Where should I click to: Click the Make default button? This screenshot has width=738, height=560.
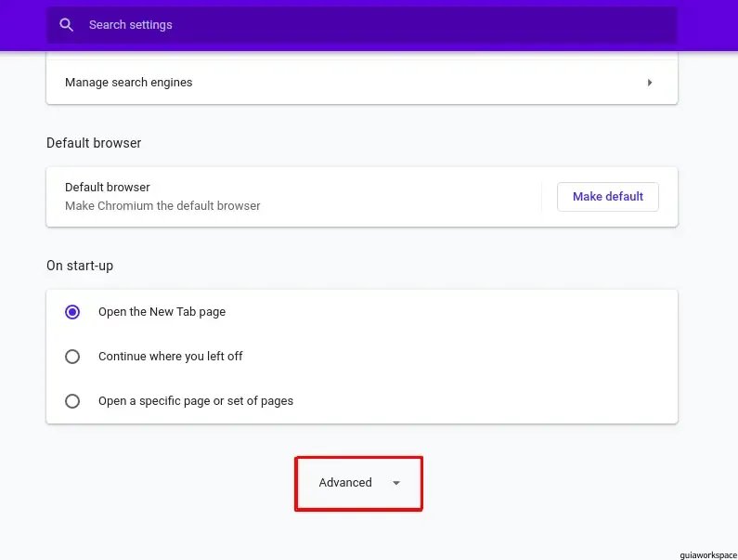[608, 196]
